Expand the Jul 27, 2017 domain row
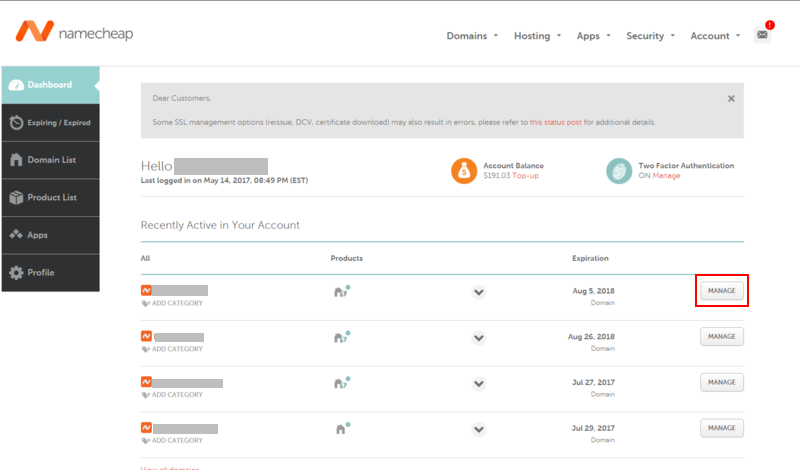The height and width of the screenshot is (470, 800). [479, 383]
